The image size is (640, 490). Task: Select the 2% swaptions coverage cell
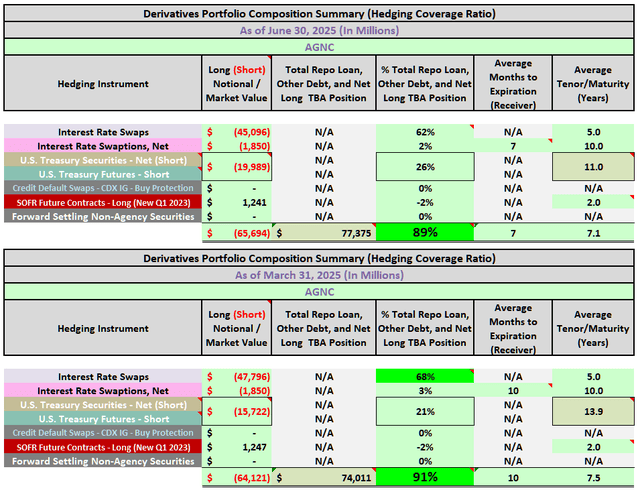pos(425,146)
